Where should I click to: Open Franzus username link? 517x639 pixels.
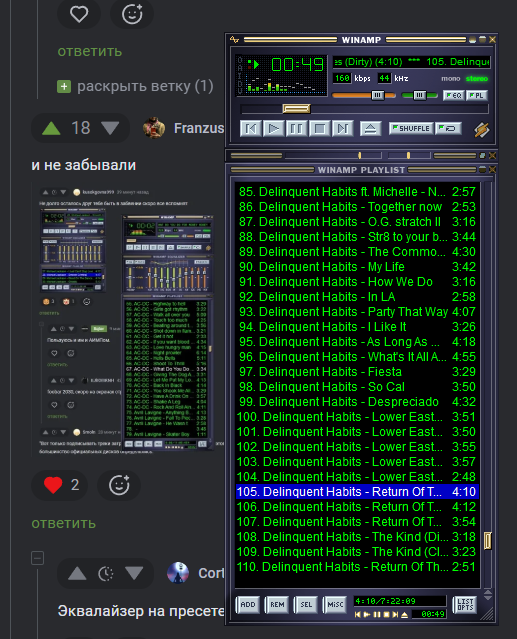point(199,128)
